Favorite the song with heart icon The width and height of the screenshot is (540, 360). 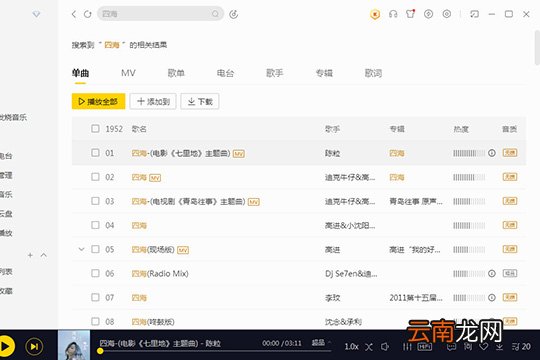pos(484,347)
